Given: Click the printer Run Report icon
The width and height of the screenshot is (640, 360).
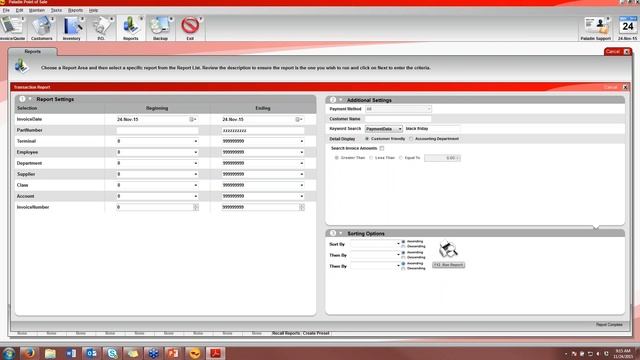Looking at the screenshot, I should coord(448,249).
